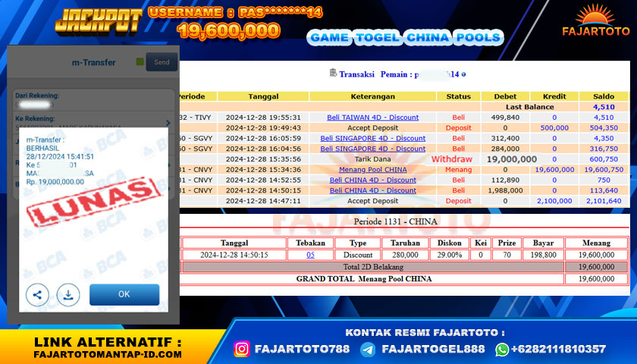The width and height of the screenshot is (637, 364).
Task: Click the 500,000 deposit kredit value
Action: pyautogui.click(x=554, y=127)
